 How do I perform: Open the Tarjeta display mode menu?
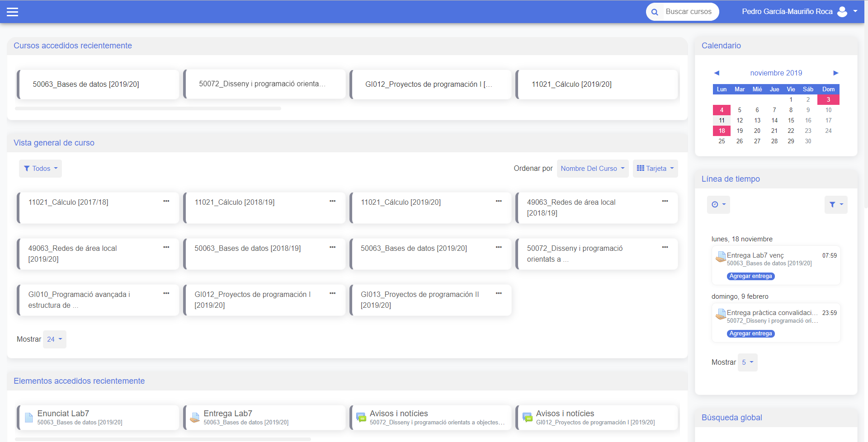655,168
